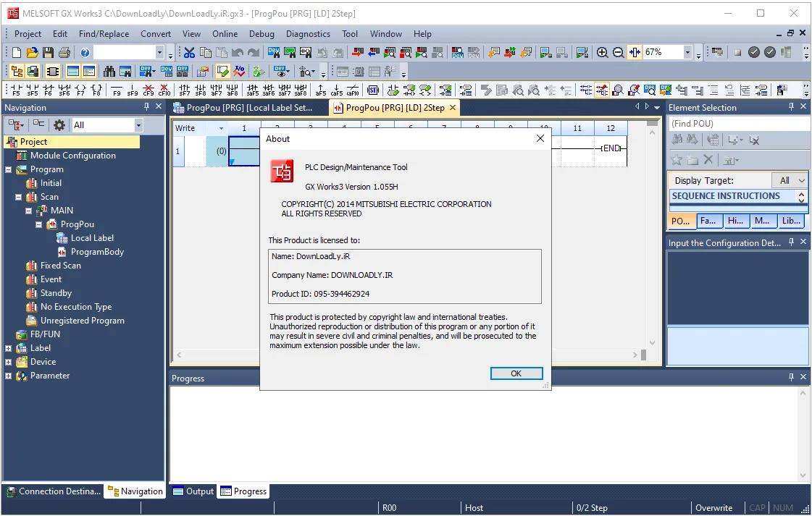Switch to the Output tab
The width and height of the screenshot is (812, 516).
pyautogui.click(x=193, y=491)
